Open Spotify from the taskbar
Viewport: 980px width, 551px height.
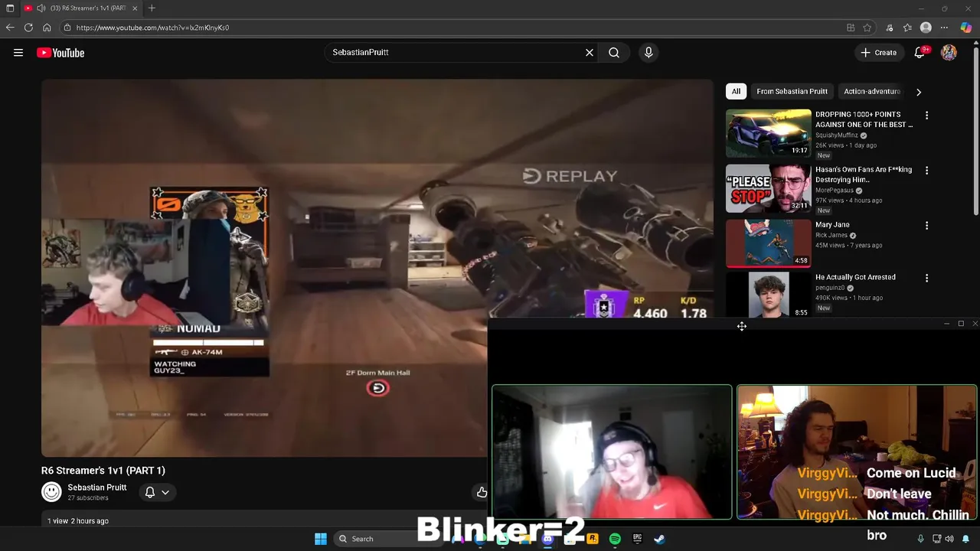[615, 539]
